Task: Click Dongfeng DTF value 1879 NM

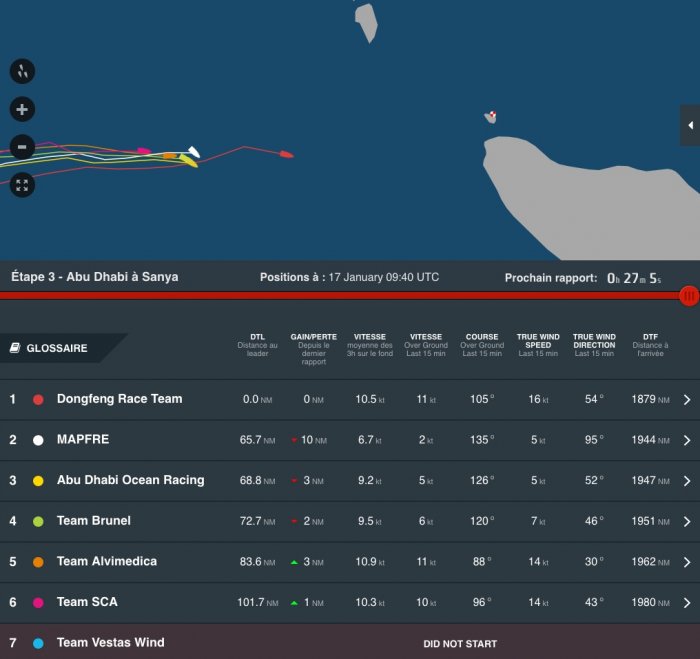Action: click(650, 399)
